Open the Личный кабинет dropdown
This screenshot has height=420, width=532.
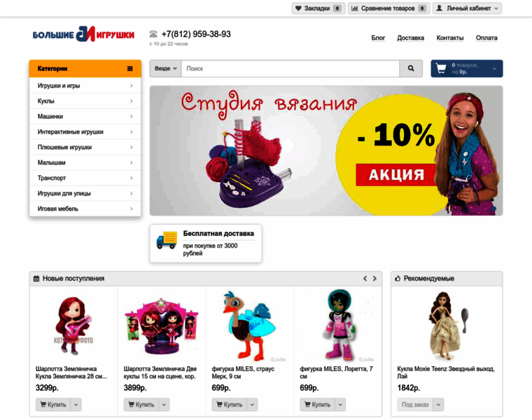(x=467, y=8)
